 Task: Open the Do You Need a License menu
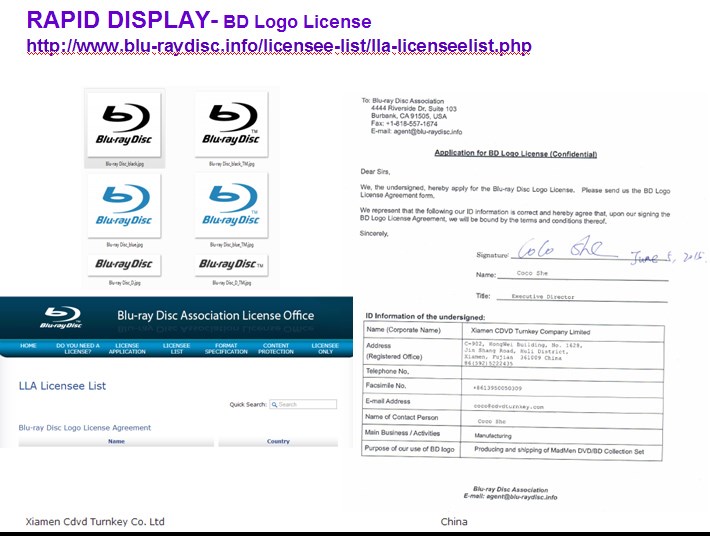77,348
